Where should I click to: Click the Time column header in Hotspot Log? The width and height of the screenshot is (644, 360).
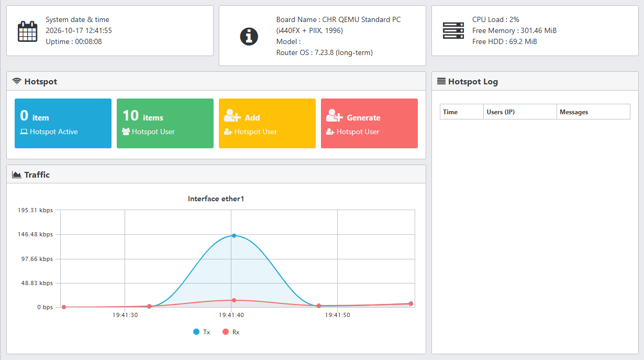[x=461, y=112]
